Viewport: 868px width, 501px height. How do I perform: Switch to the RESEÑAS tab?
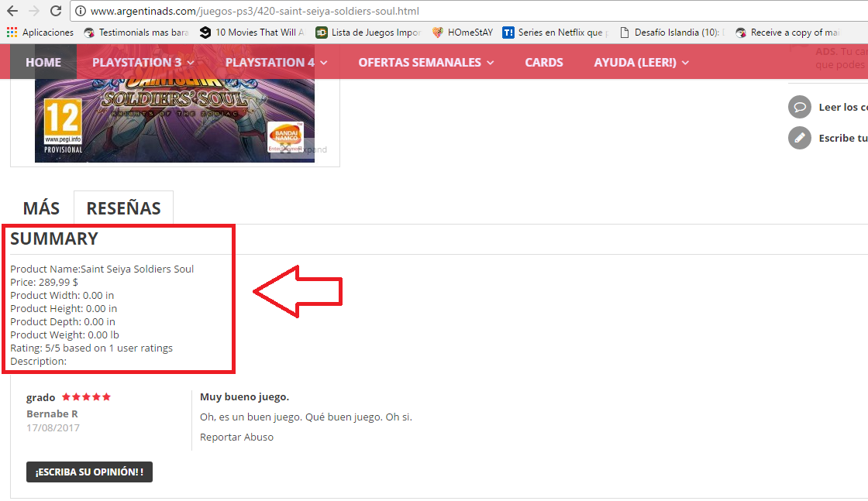123,208
